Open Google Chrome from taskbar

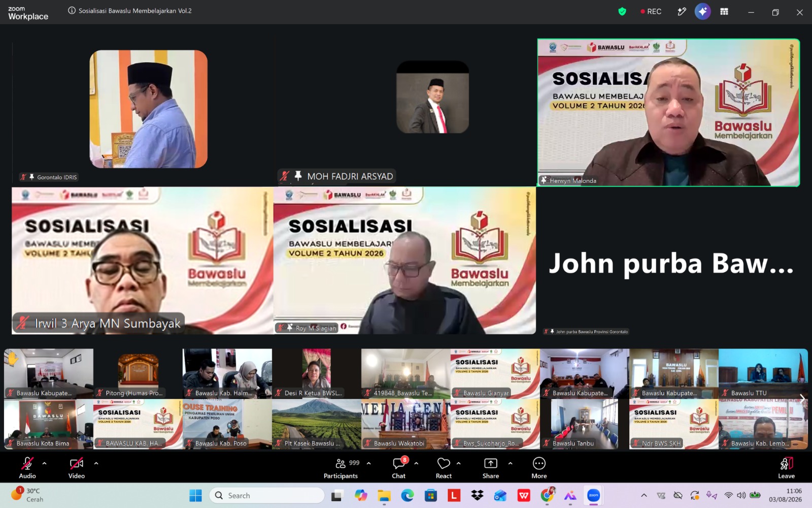(547, 495)
